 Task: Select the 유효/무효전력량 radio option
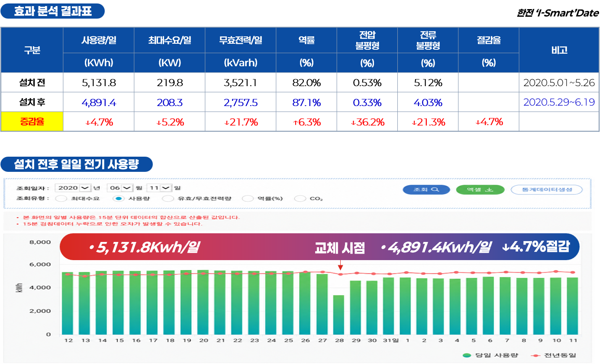pyautogui.click(x=167, y=199)
